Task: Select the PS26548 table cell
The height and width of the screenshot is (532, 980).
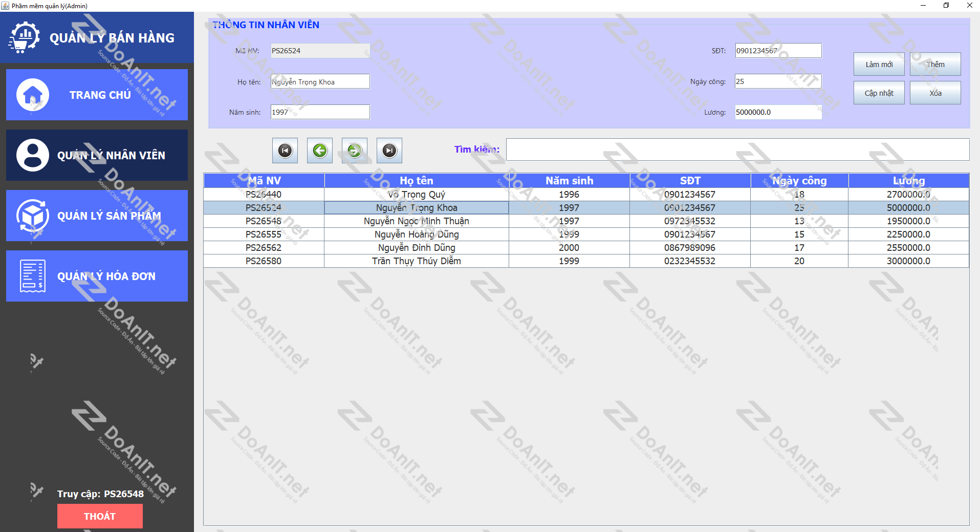Action: point(264,221)
